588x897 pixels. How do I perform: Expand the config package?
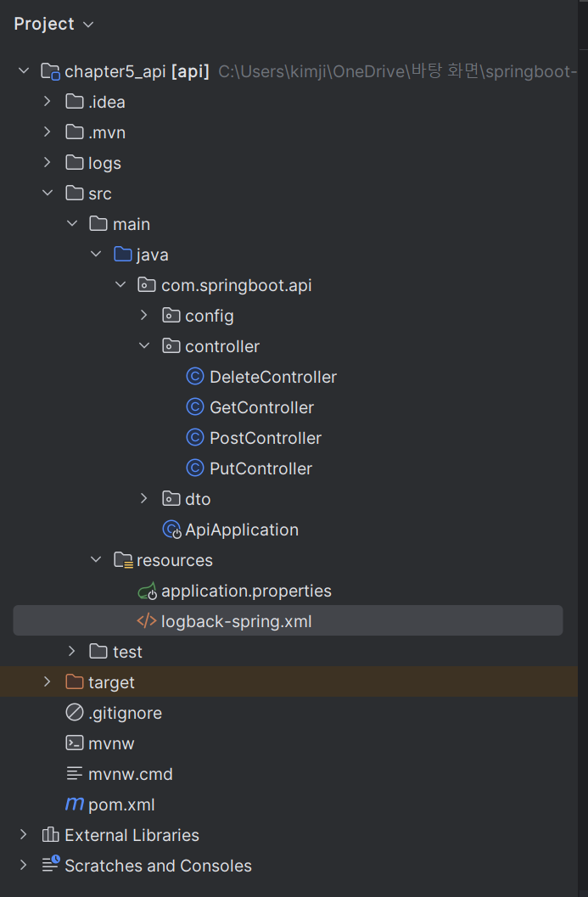144,316
